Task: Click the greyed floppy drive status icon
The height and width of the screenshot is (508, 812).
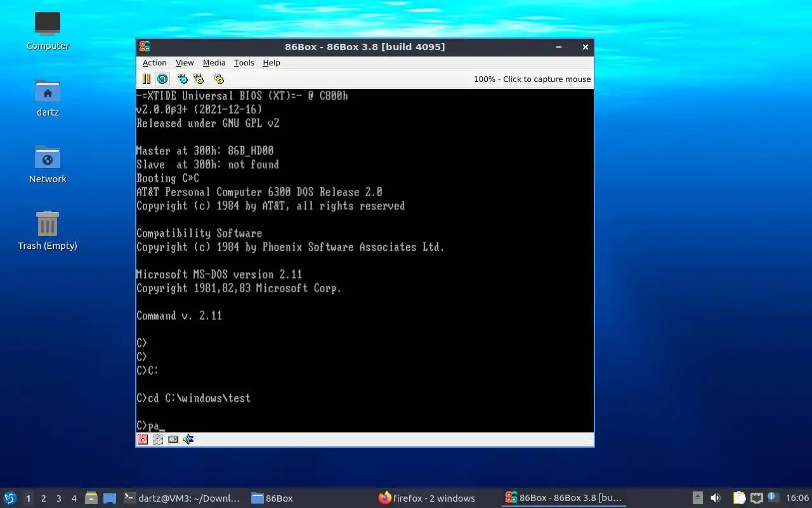Action: (158, 439)
